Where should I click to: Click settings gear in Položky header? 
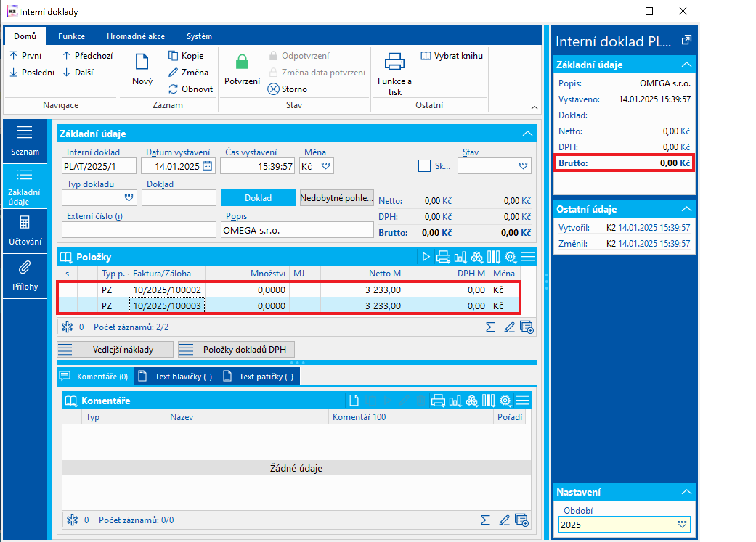[511, 257]
